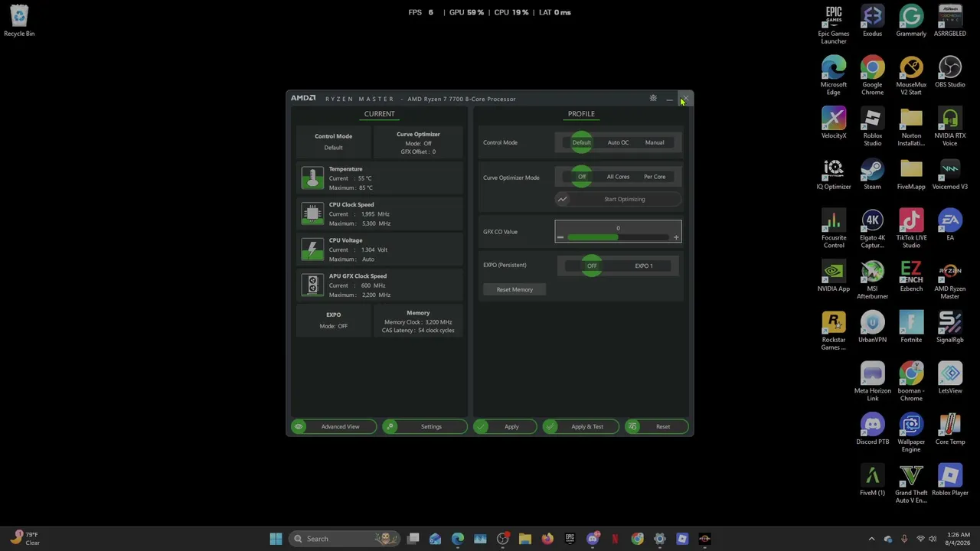This screenshot has height=551, width=980.
Task: Show hidden system tray icons
Action: coord(871,539)
